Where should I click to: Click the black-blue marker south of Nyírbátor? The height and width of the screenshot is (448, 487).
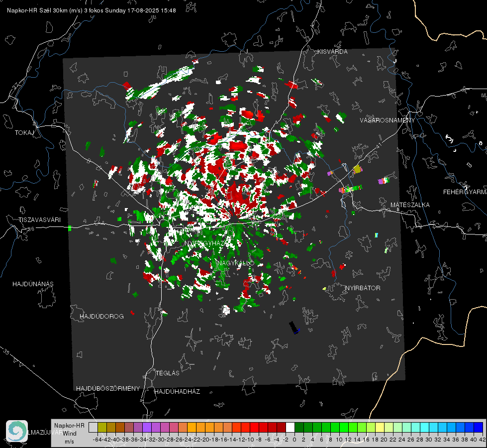click(294, 328)
